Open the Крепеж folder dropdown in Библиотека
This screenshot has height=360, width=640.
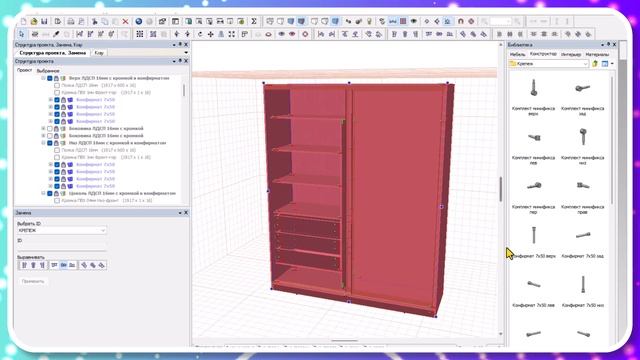[585, 64]
